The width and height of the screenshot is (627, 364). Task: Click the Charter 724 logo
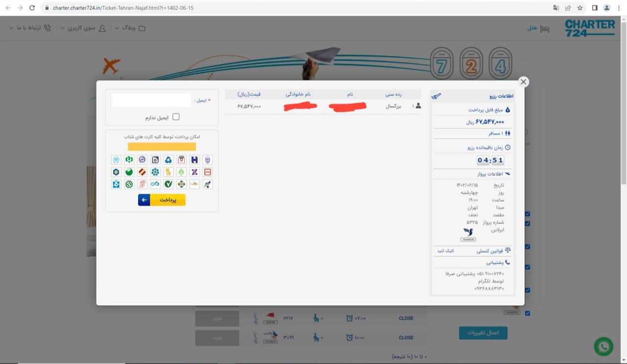589,28
